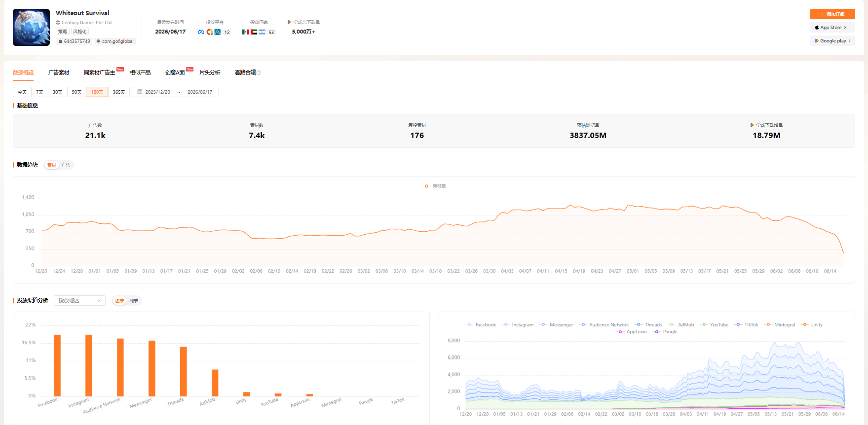Click the end date field 2026/06/17
Viewport: 868px width, 425px height.
click(200, 92)
